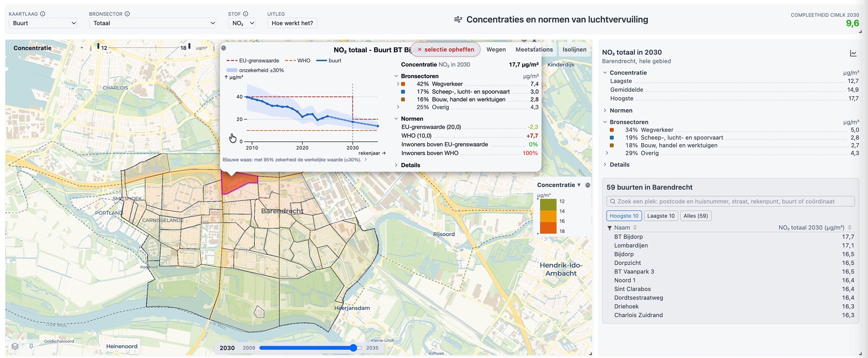Sort by NO₂ totaal 2030 column arrows
This screenshot has width=868, height=358.
(x=849, y=227)
